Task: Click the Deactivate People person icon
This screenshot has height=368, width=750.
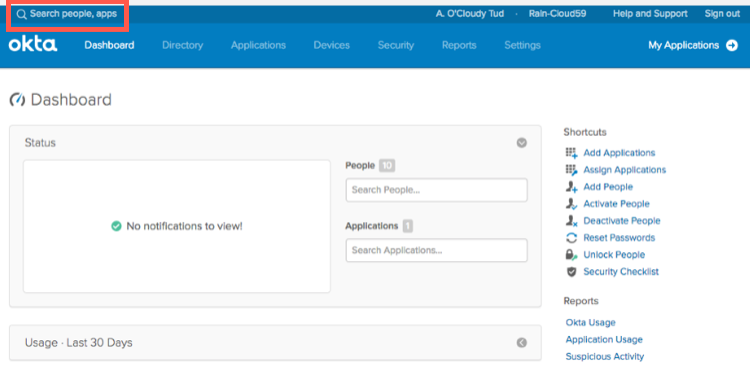Action: pos(572,221)
